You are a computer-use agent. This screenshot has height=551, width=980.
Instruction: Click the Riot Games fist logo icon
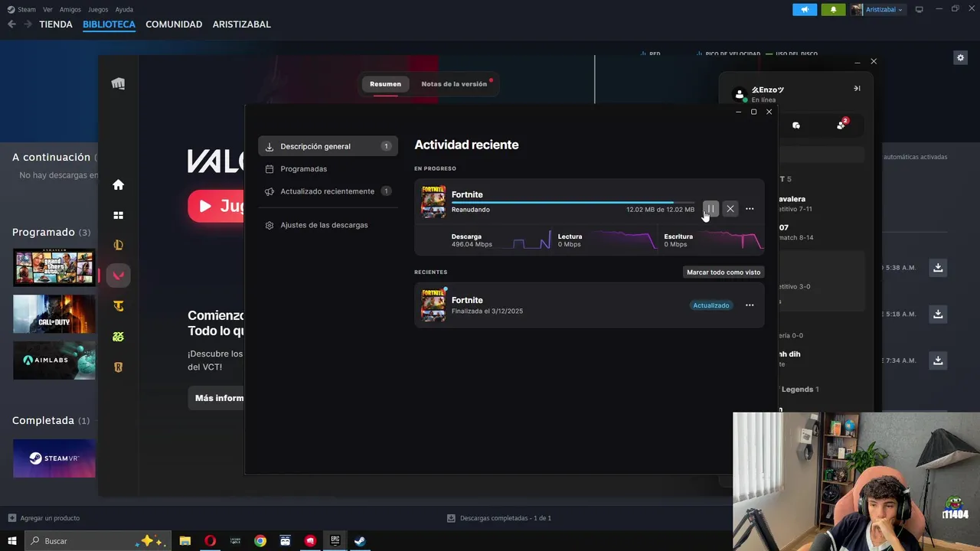118,84
